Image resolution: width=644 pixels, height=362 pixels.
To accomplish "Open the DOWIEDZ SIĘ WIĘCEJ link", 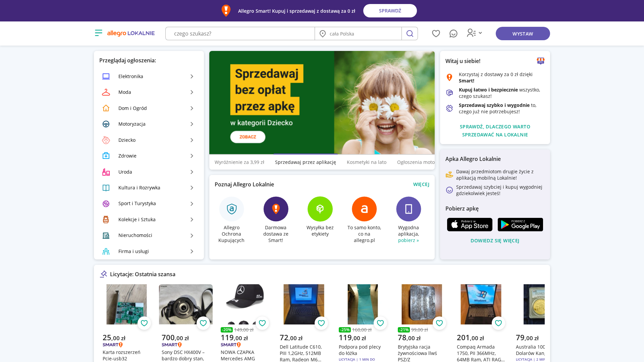I will [495, 241].
